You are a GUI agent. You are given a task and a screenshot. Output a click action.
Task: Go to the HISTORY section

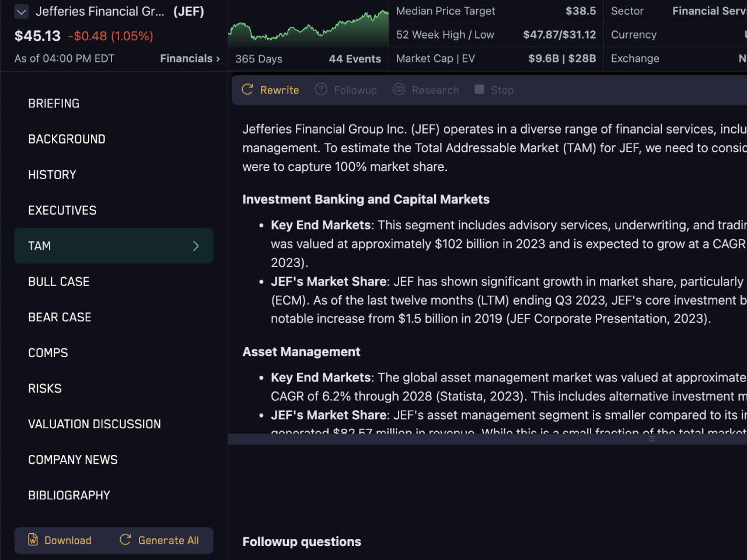(x=114, y=174)
